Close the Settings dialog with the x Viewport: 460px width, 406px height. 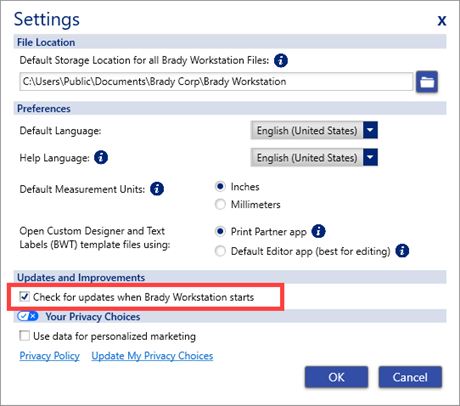point(442,21)
